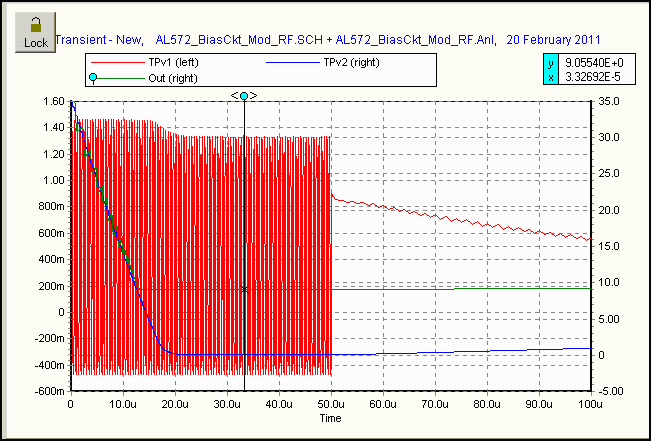Click the 200m left axis label

[x=51, y=286]
